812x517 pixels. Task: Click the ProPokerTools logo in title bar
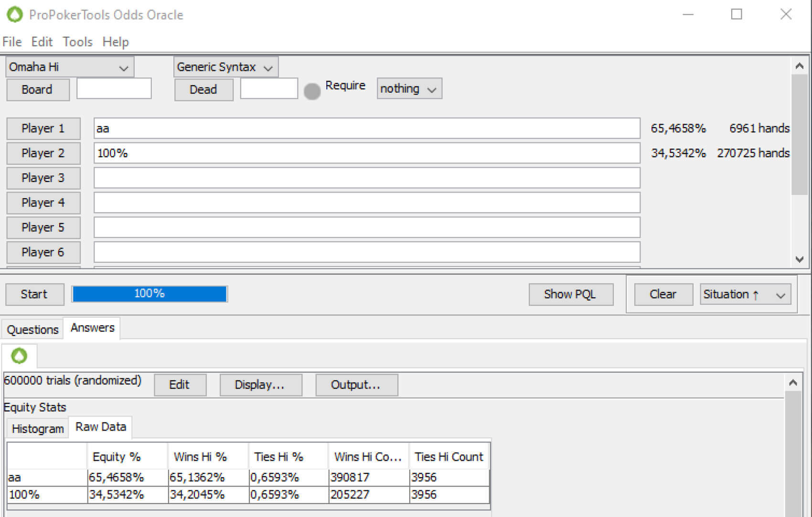pos(14,14)
